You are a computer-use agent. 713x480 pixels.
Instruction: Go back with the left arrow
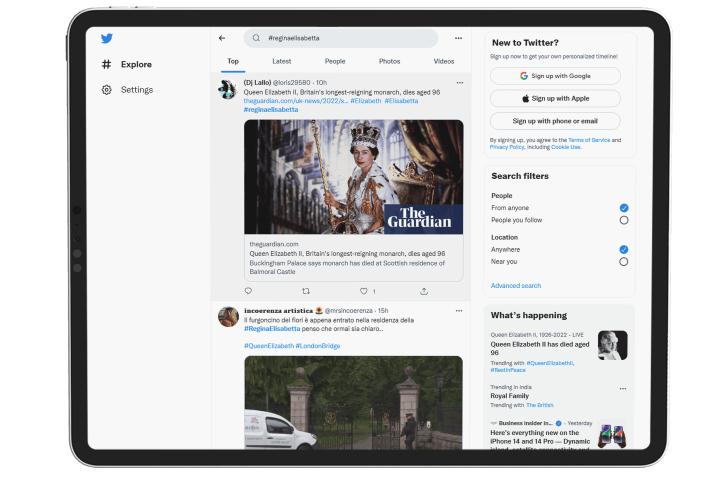pyautogui.click(x=222, y=38)
